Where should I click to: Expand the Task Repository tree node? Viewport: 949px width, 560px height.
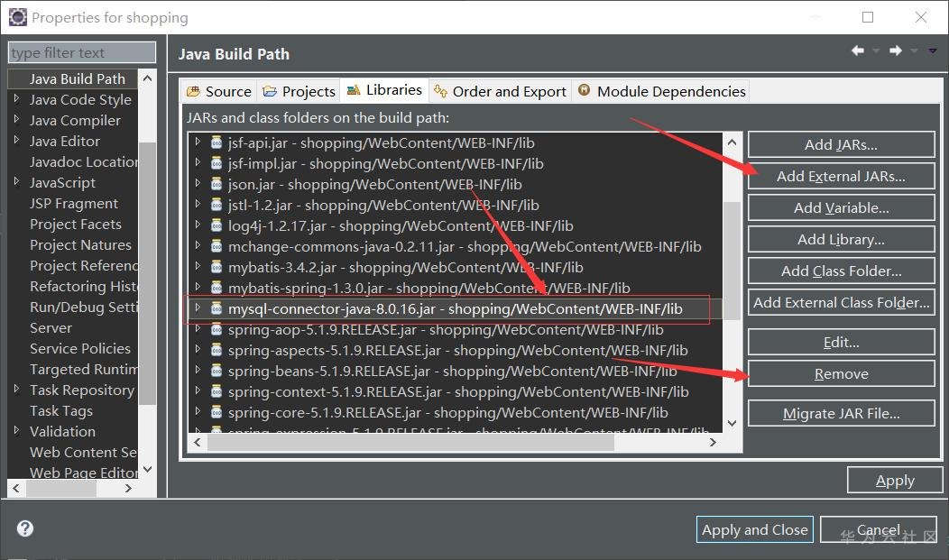point(16,389)
